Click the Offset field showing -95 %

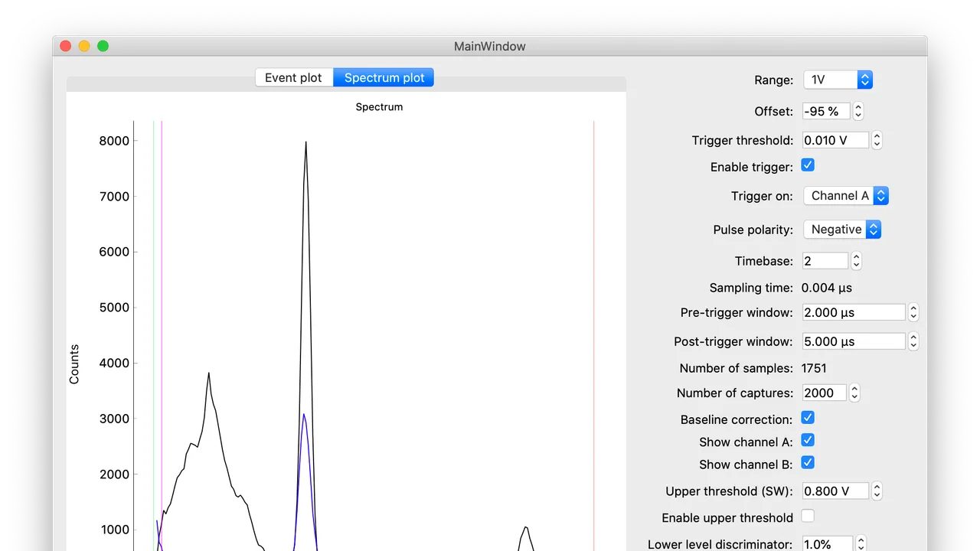click(826, 111)
